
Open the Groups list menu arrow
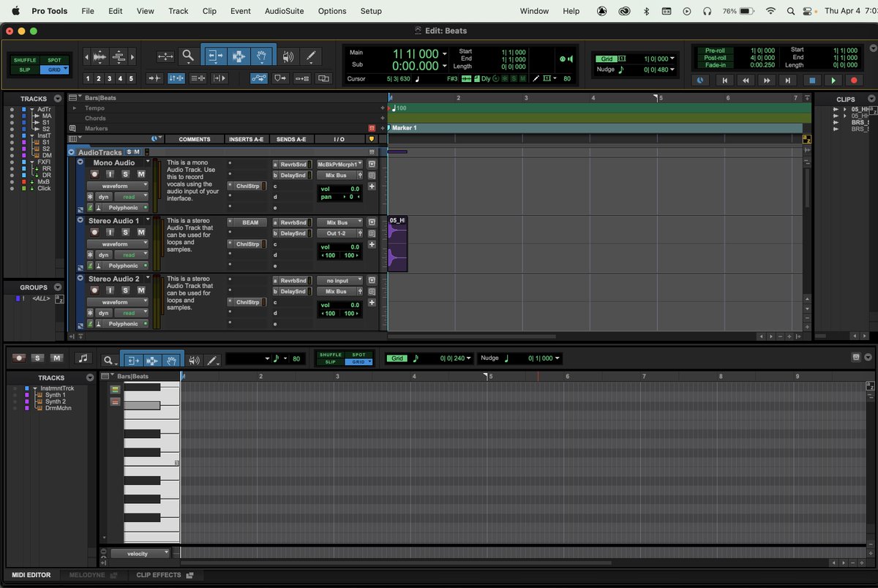pos(56,287)
